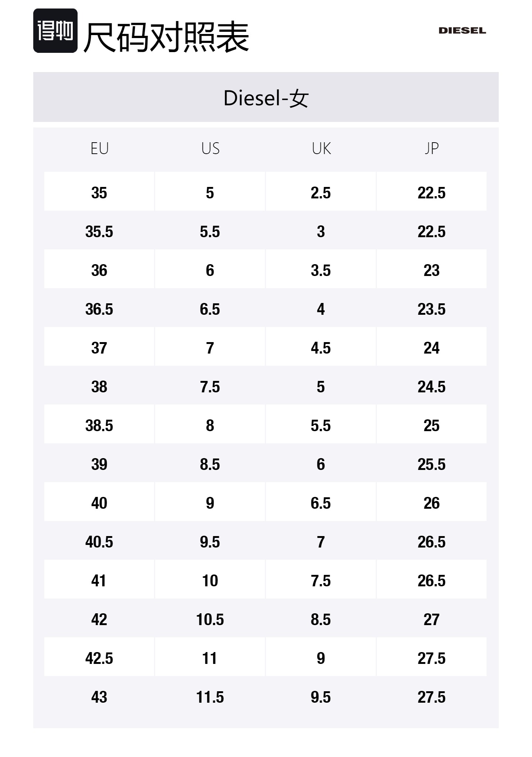The image size is (532, 757).
Task: Select US size 7.5 cell
Action: tap(210, 387)
